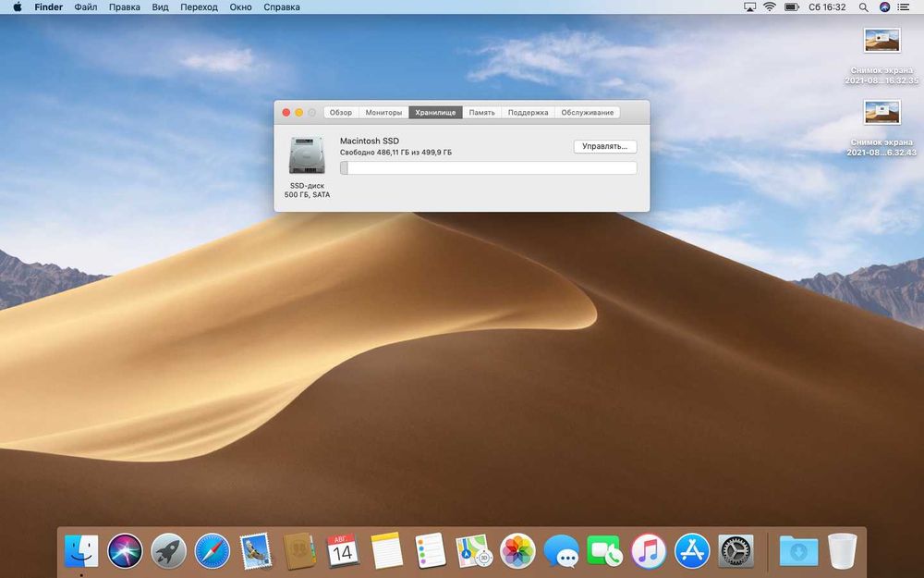
Task: Open the Переход menu
Action: click(x=199, y=7)
